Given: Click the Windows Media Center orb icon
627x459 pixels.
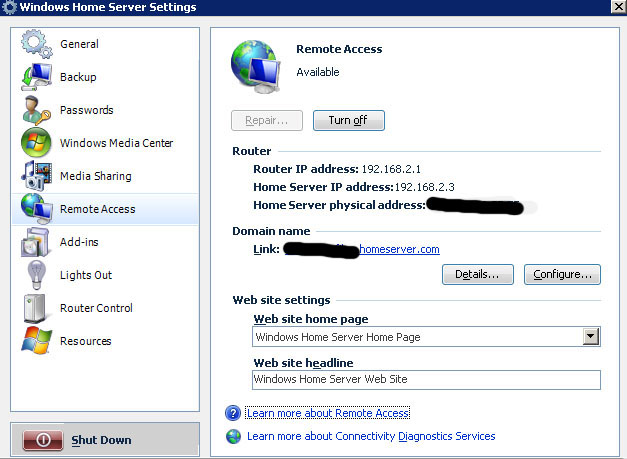Looking at the screenshot, I should (36, 143).
